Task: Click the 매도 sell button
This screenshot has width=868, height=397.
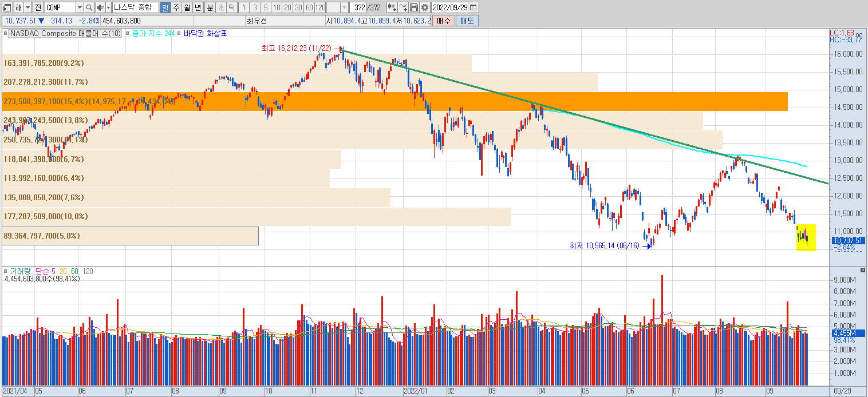Action: tap(467, 21)
